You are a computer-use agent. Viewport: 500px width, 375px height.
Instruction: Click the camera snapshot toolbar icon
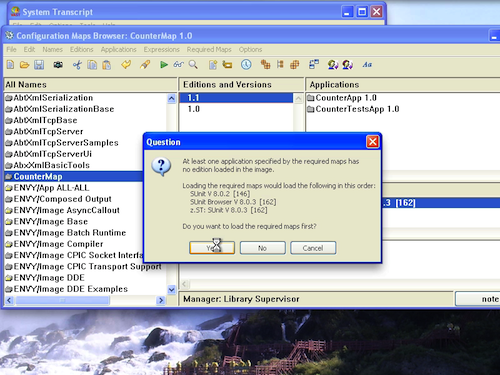(x=58, y=64)
